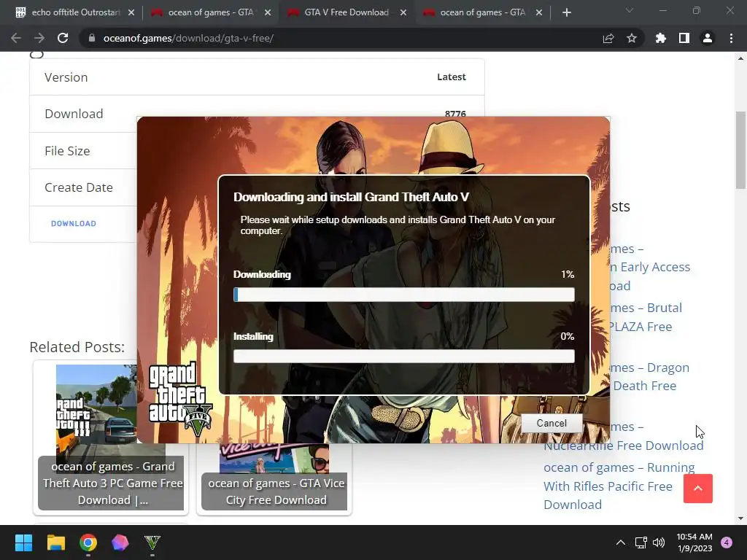Viewport: 747px width, 560px height.
Task: Open 'Running With Rifles Pacific Free Download' link
Action: (x=619, y=486)
